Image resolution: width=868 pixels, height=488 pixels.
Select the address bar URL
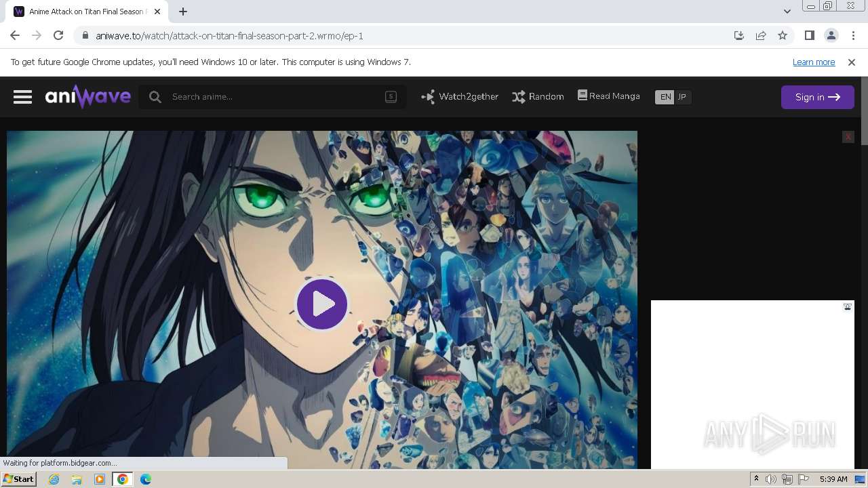tap(229, 36)
